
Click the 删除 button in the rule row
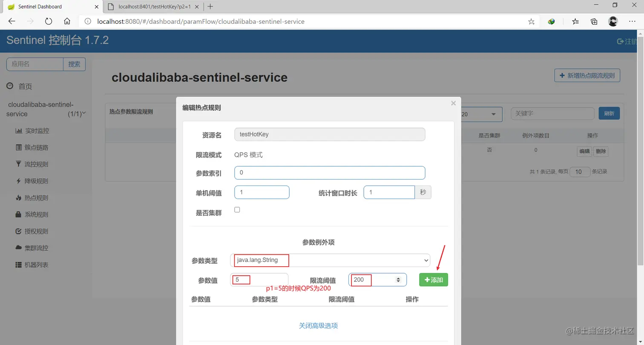pyautogui.click(x=601, y=151)
